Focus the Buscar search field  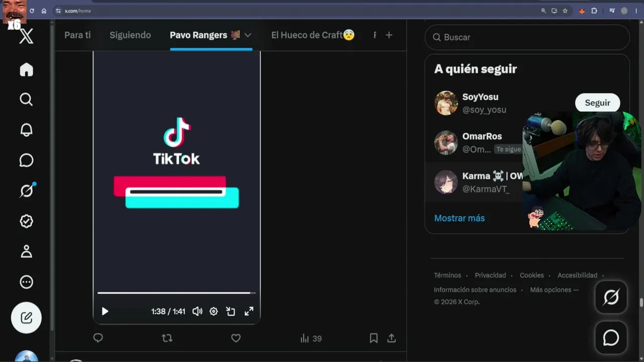527,37
